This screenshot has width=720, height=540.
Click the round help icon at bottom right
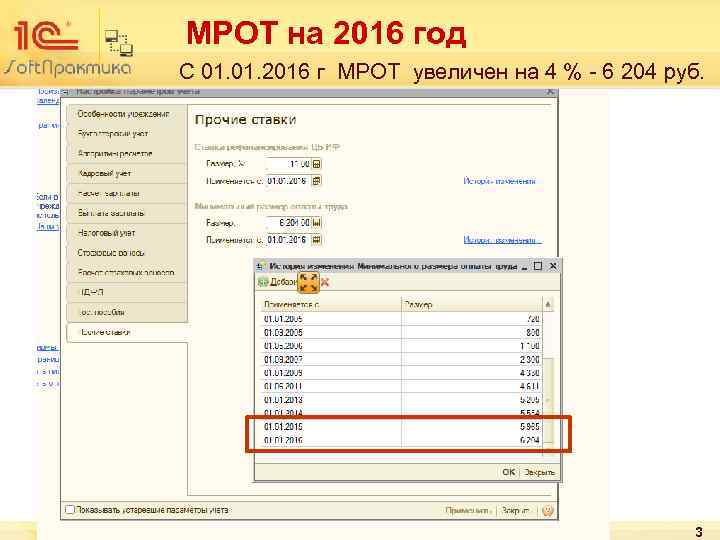(x=547, y=510)
